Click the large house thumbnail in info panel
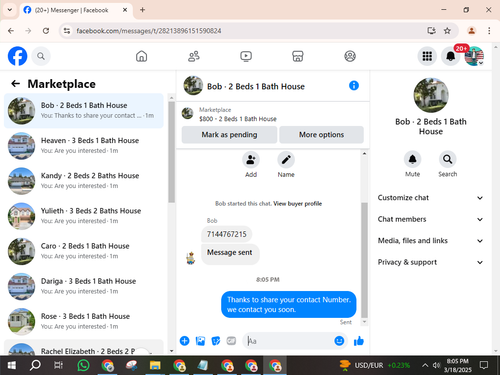The height and width of the screenshot is (375, 500). (431, 95)
